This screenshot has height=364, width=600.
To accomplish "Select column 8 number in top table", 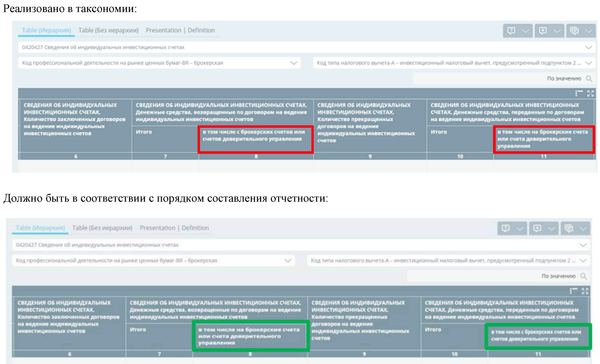I will (256, 156).
